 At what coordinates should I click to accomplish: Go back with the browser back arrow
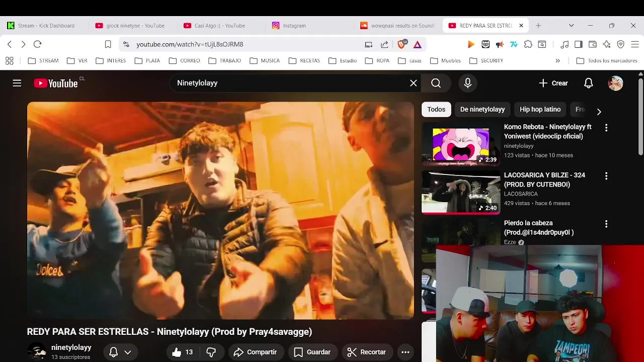[9, 44]
